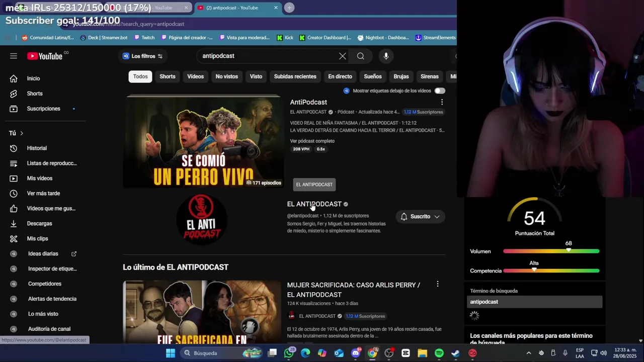Open Ideas diarias in sidebar
644x362 pixels.
click(x=43, y=254)
